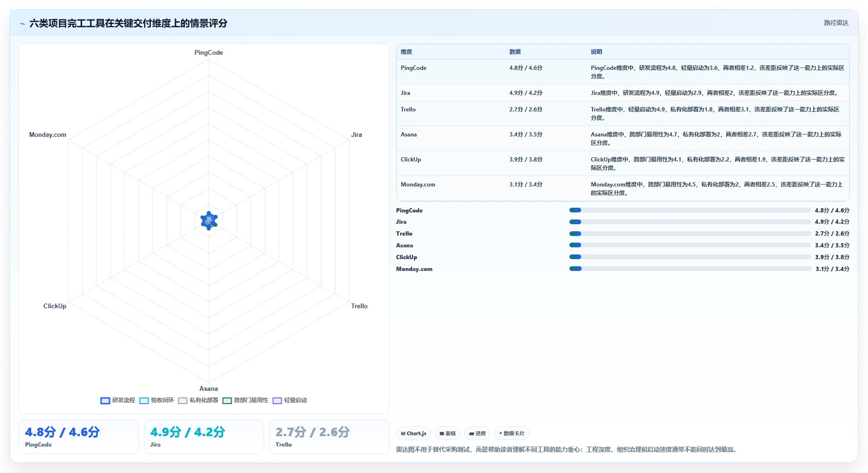Toggle the 私有化部署 legend swatch

click(183, 401)
